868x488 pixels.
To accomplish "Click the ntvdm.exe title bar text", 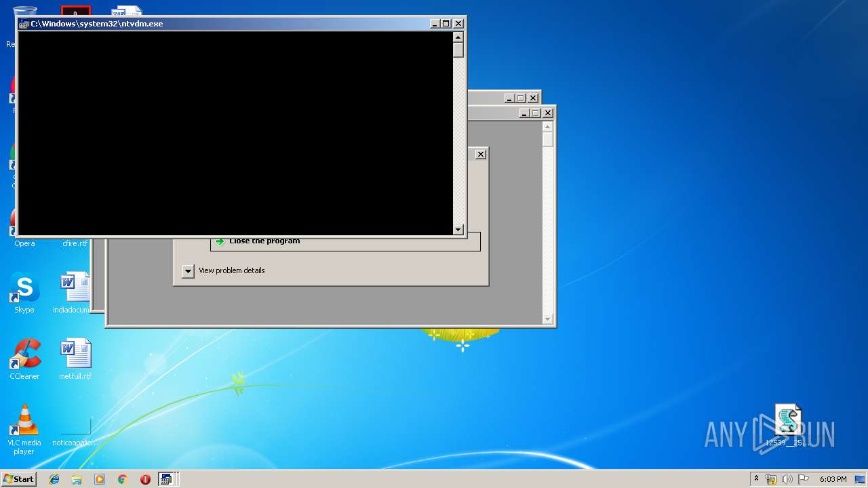I will coord(97,24).
